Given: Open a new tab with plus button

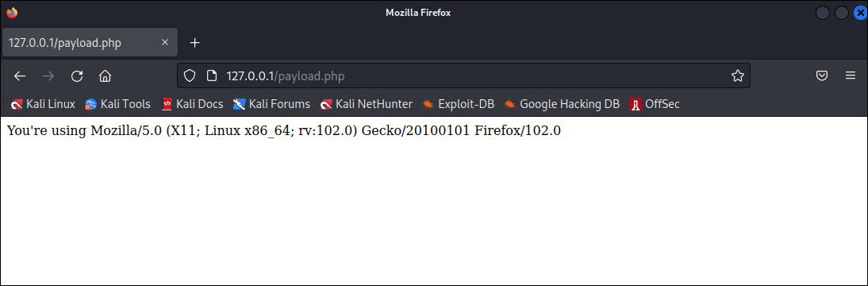Looking at the screenshot, I should pyautogui.click(x=195, y=43).
